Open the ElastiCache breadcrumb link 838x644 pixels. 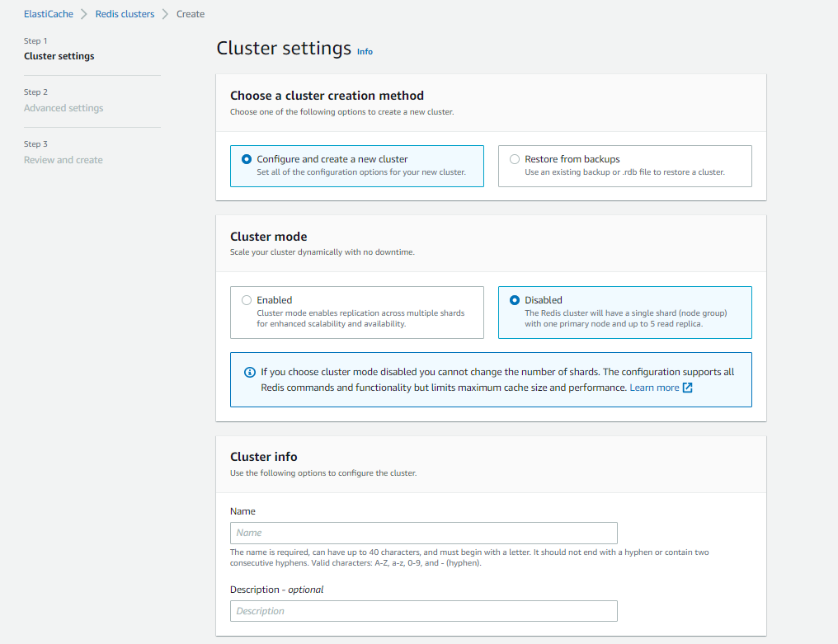[x=49, y=14]
